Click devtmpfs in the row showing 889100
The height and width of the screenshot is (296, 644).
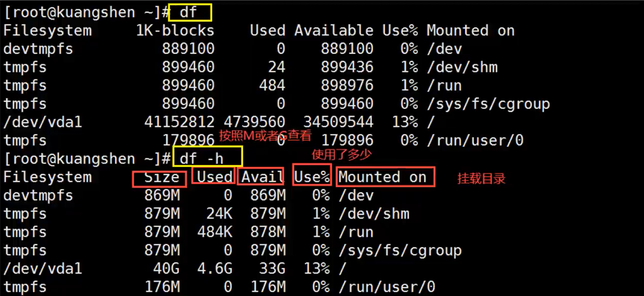tap(38, 49)
